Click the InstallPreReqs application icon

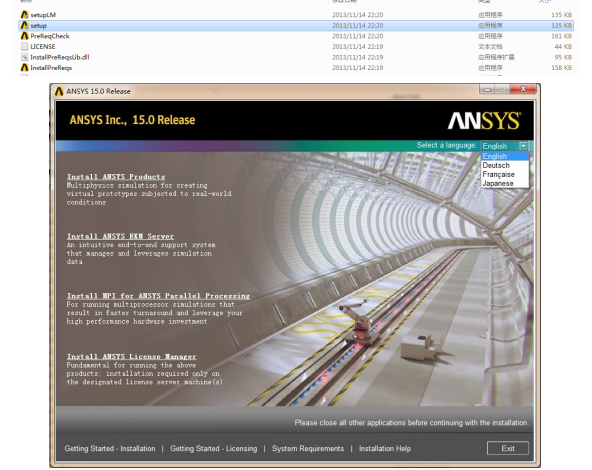point(25,68)
